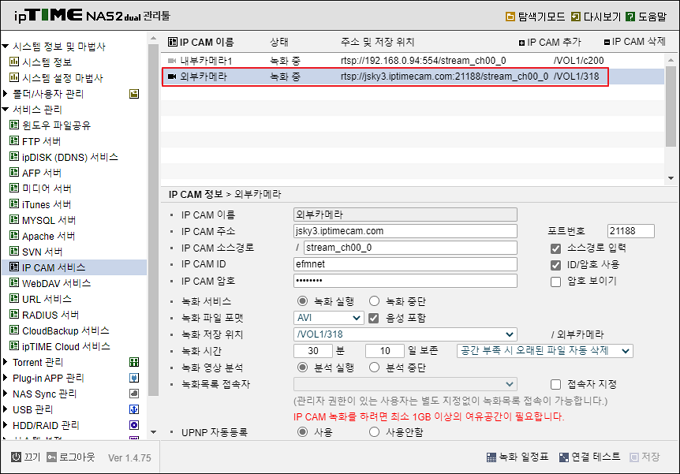Select the 분석 중단 radio button

[x=374, y=368]
